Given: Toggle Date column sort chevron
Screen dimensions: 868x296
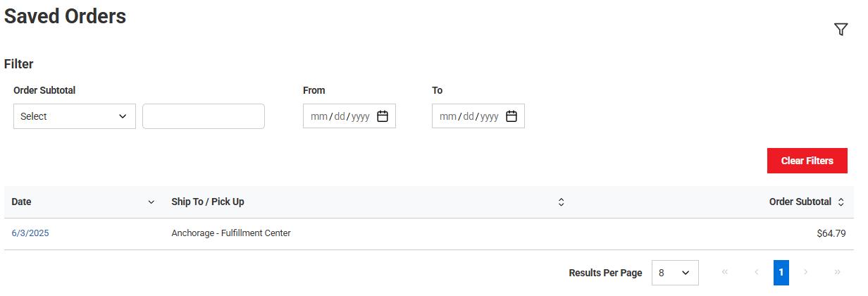Looking at the screenshot, I should coord(151,202).
